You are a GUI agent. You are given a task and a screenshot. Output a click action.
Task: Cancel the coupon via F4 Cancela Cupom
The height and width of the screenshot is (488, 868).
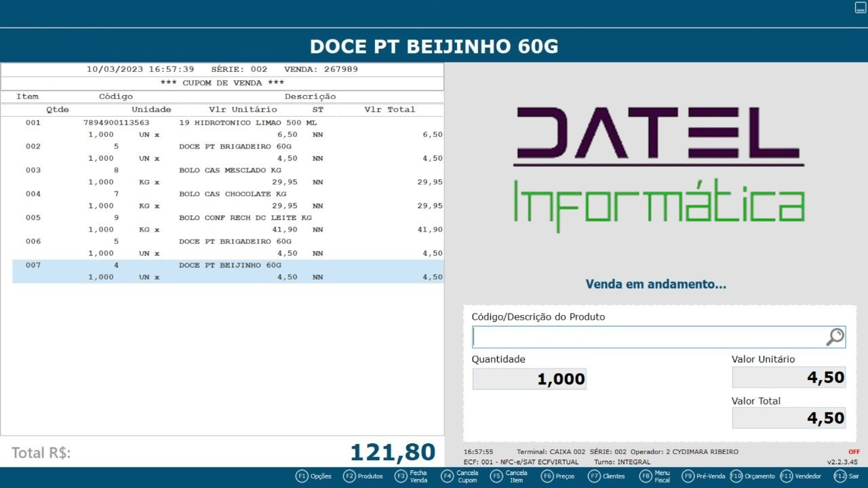coord(447,476)
